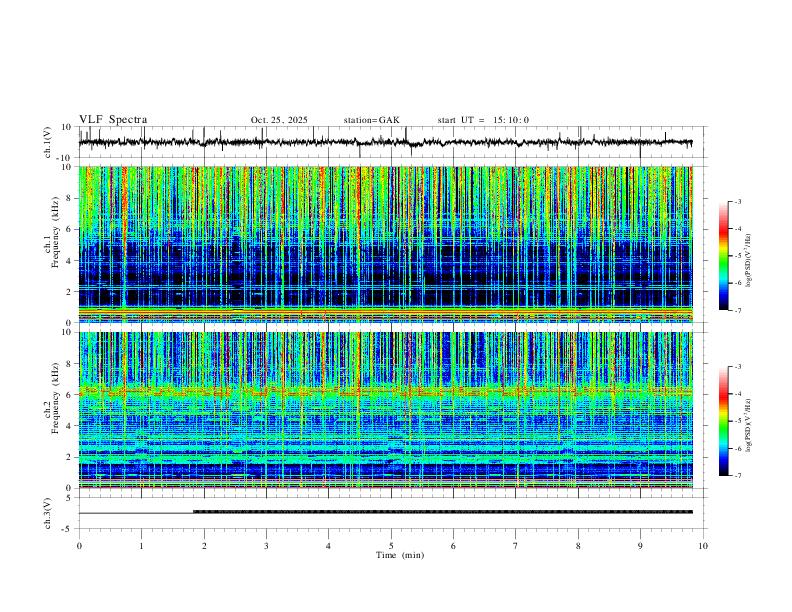The image size is (792, 612).
Task: Click the 'VLF Spectra' plot title
Action: pos(113,120)
